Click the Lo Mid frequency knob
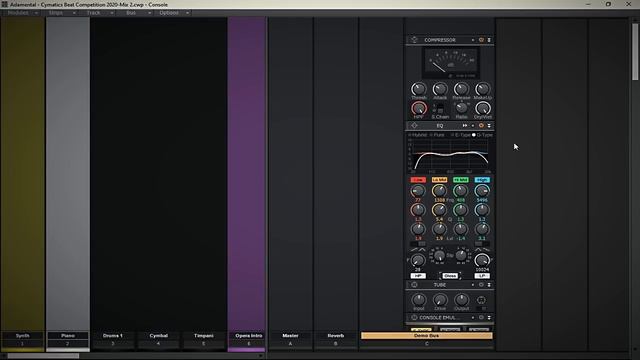640x360 pixels. (439, 191)
